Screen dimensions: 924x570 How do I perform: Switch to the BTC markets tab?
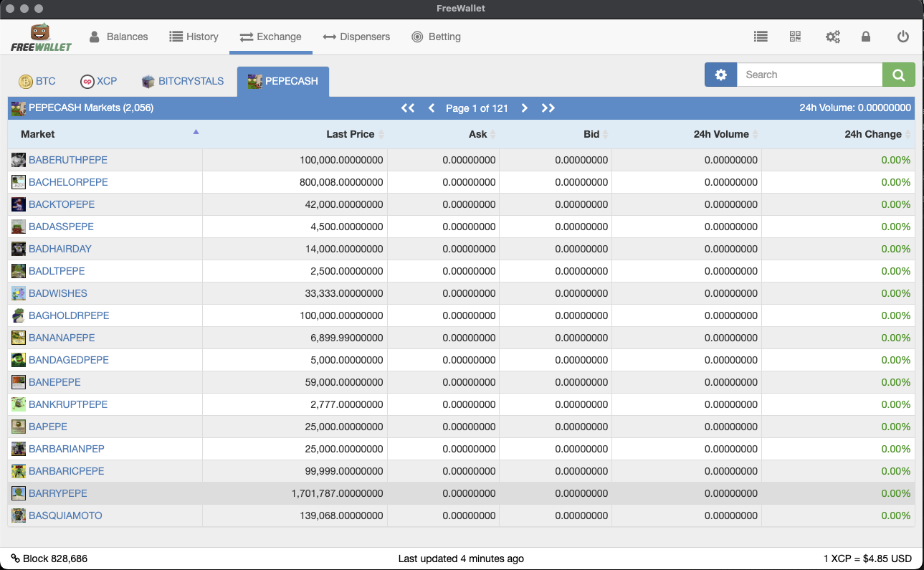coord(37,81)
